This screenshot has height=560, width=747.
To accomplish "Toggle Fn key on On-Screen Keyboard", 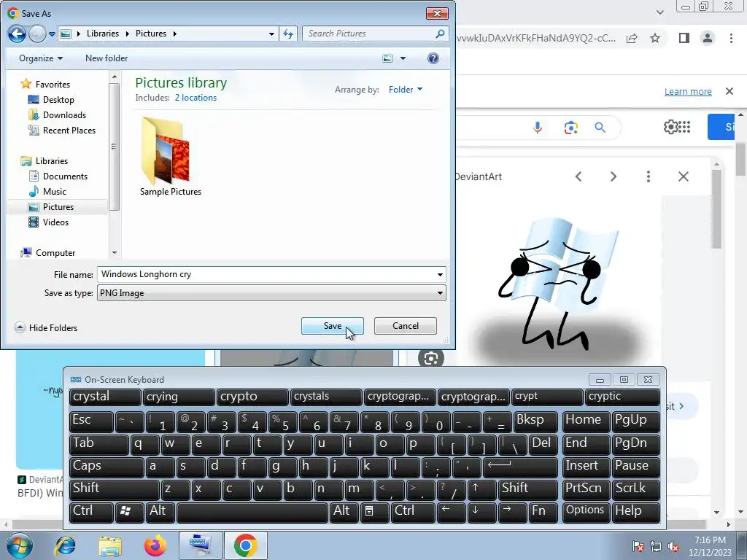I will (543, 511).
